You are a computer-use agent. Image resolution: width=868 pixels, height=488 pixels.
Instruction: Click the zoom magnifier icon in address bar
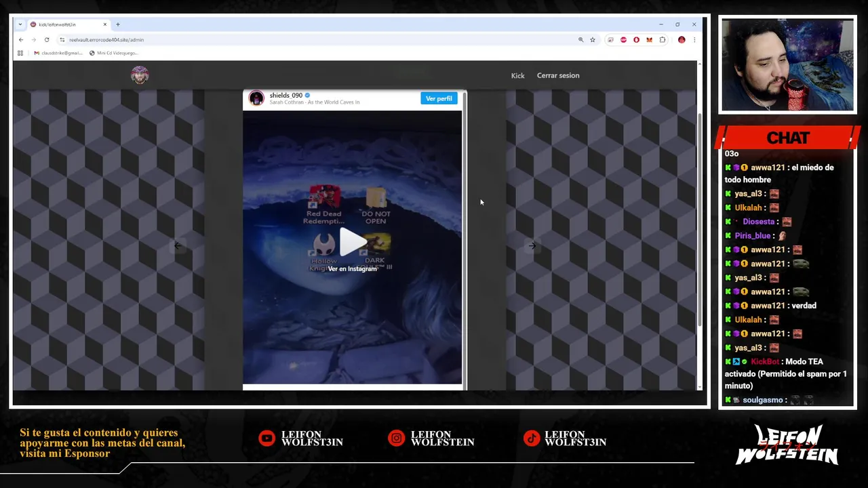580,40
